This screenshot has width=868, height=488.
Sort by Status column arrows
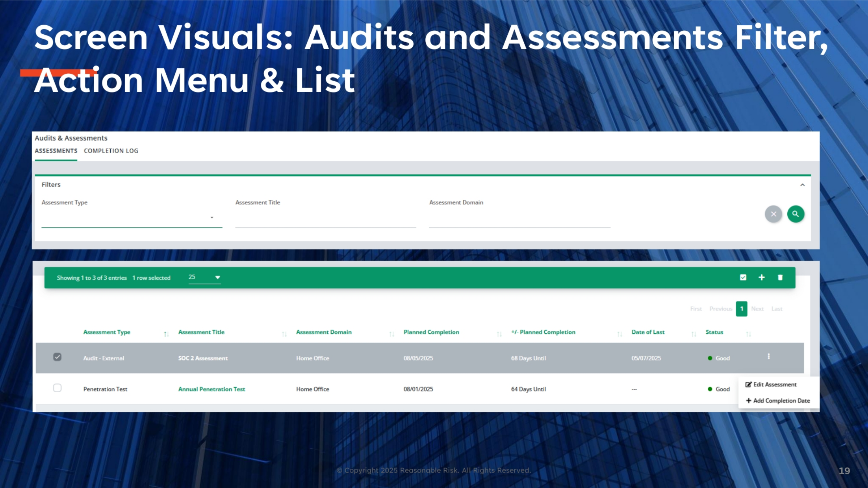coord(748,334)
